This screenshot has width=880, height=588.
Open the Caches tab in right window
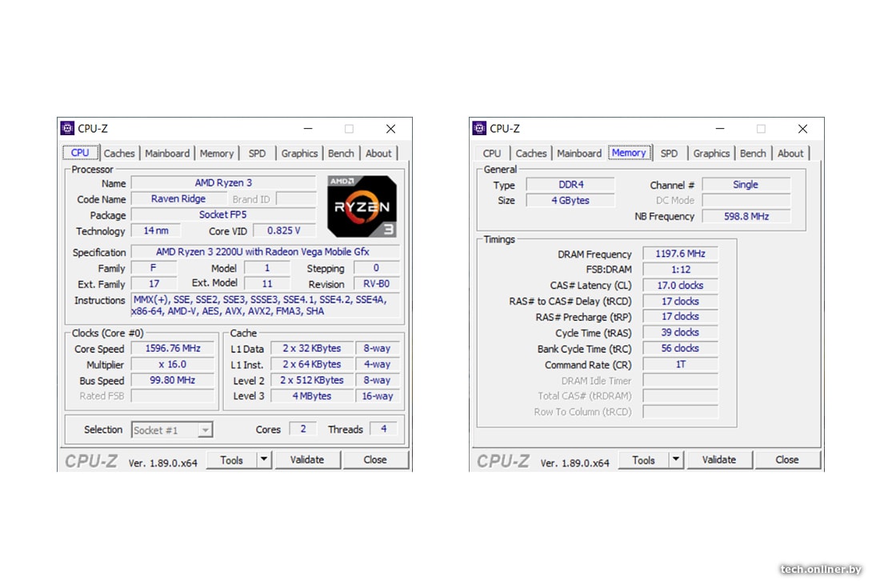pyautogui.click(x=531, y=153)
